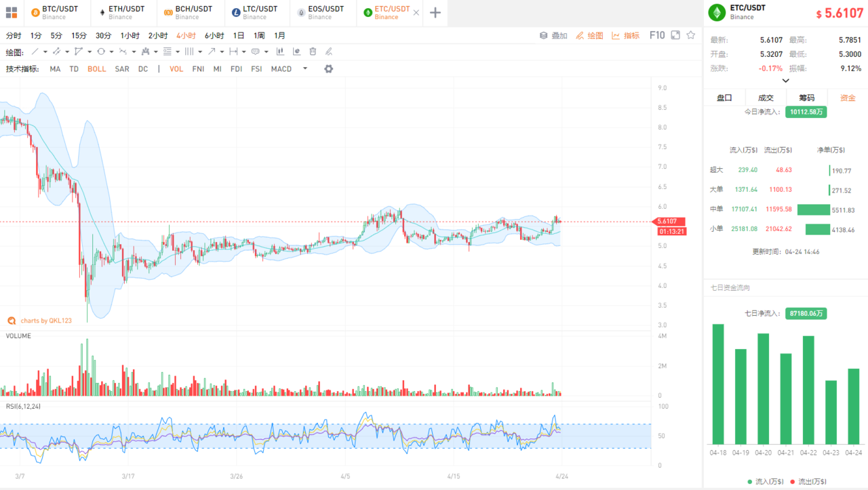The width and height of the screenshot is (868, 490).
Task: Select the Fibonacci retracement lines tool
Action: 167,52
